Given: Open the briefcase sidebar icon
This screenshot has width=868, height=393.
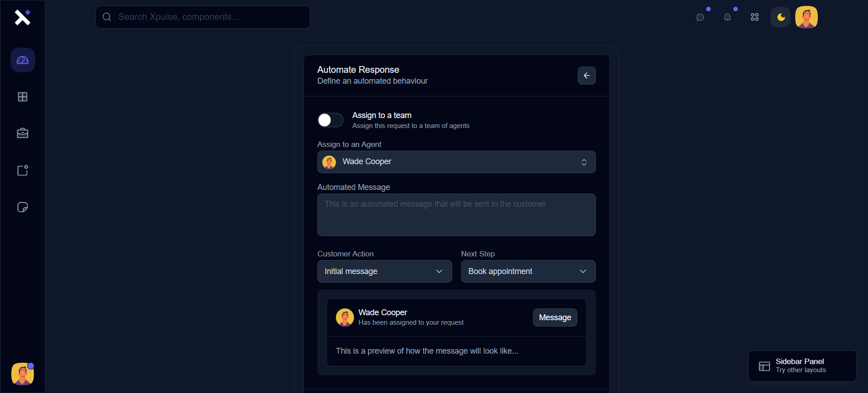Looking at the screenshot, I should click(23, 133).
